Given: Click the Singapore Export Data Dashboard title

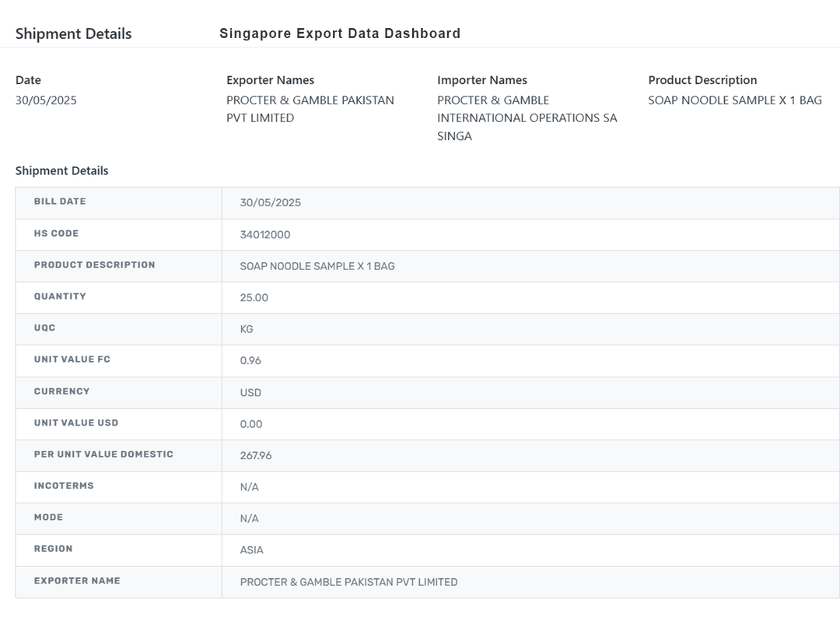Looking at the screenshot, I should click(340, 33).
